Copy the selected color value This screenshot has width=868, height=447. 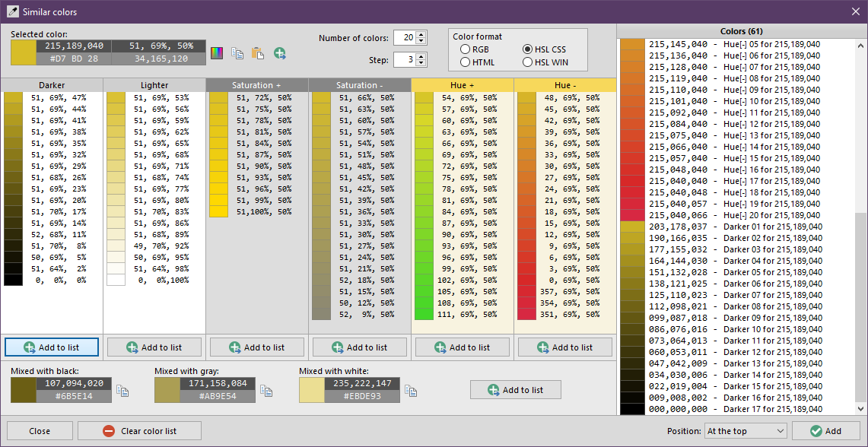point(237,53)
